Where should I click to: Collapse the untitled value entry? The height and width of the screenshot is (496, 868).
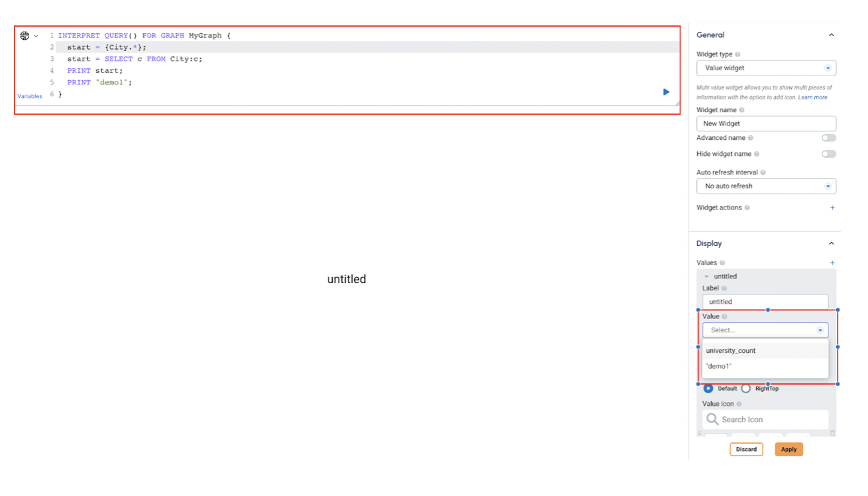tap(708, 276)
